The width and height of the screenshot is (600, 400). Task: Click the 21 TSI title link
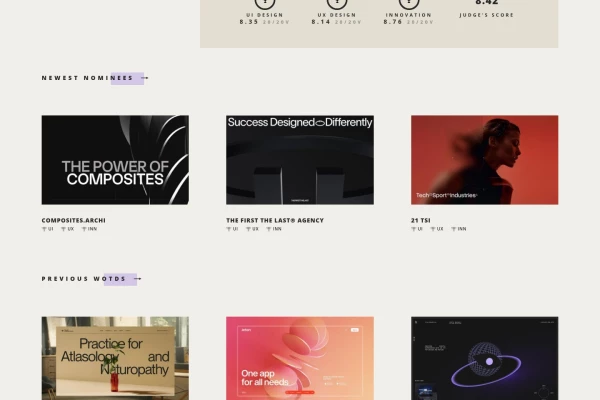421,220
